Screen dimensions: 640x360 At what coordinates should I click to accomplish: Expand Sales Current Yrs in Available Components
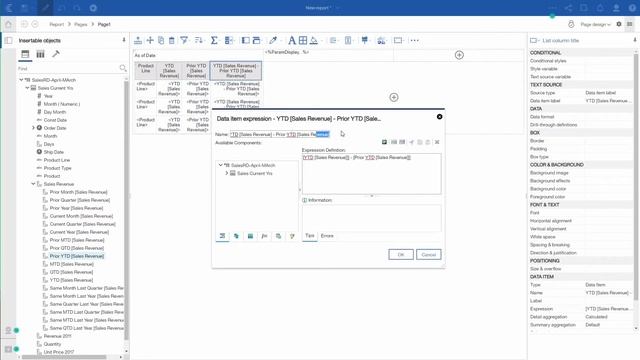point(227,173)
